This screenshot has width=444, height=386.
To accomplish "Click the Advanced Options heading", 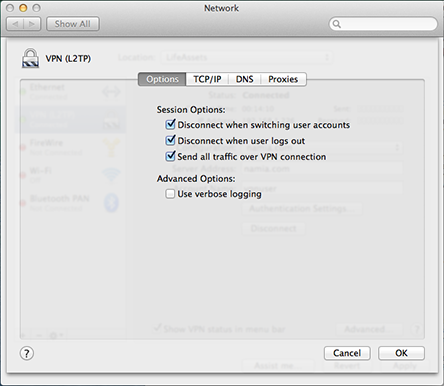I will (x=196, y=179).
